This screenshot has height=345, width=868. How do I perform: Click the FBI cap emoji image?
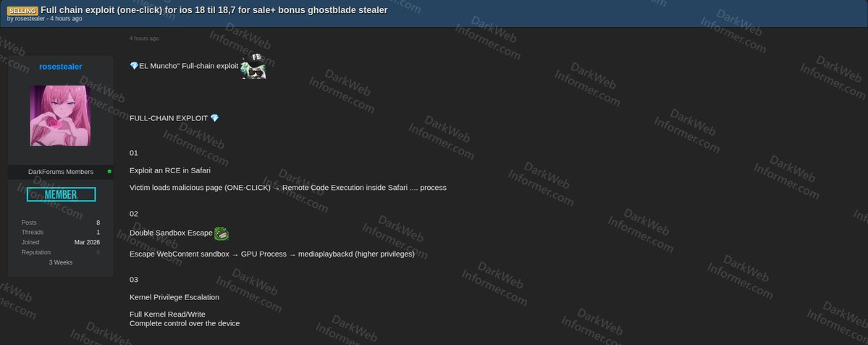253,66
